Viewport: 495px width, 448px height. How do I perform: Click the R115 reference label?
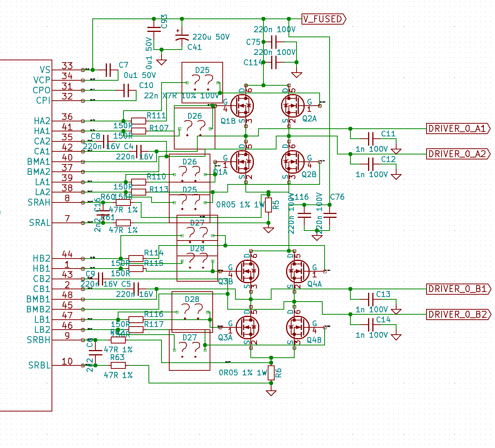154,263
